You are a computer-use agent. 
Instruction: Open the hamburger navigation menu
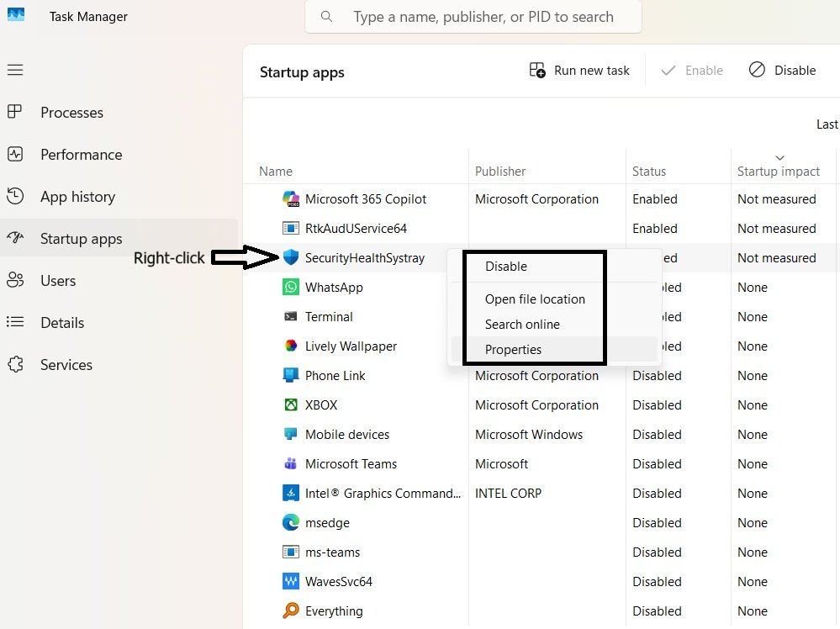pyautogui.click(x=15, y=70)
